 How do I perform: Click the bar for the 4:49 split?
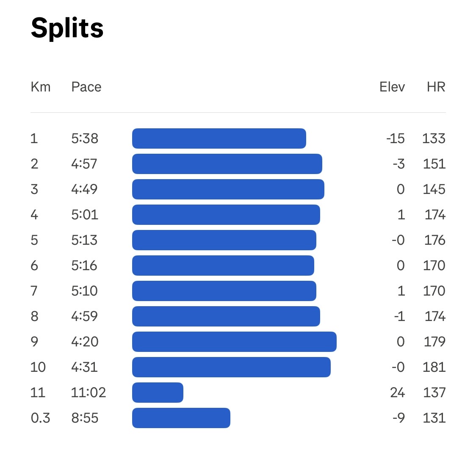coord(228,189)
